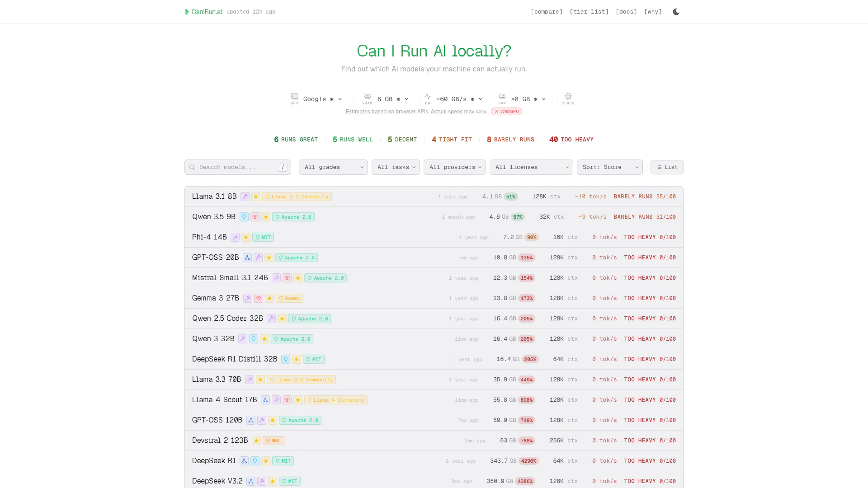Click eye vision icon on Gemma 3 27B
The image size is (868, 488).
tap(259, 298)
